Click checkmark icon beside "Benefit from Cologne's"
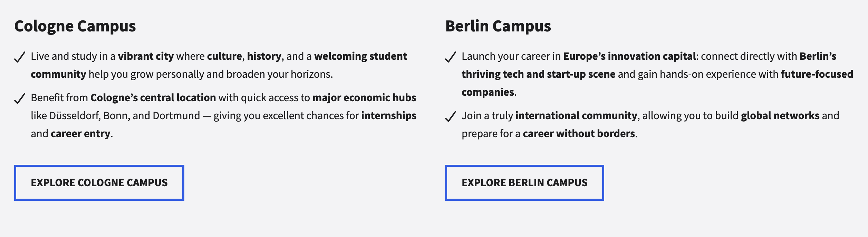Screen dimensions: 868x237 click(x=20, y=98)
